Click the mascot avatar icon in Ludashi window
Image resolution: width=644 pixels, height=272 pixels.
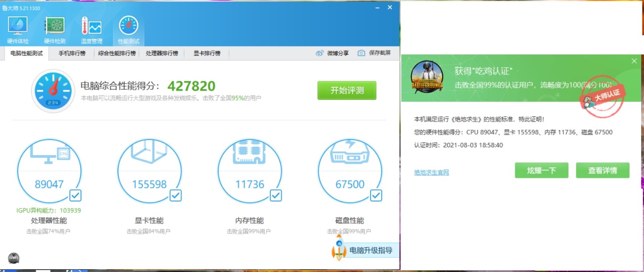pyautogui.click(x=14, y=258)
